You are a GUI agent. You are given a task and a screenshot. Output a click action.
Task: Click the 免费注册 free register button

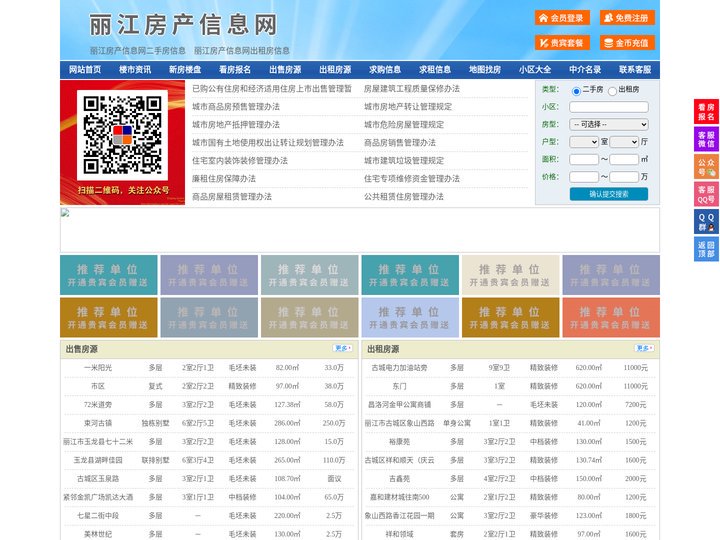[627, 18]
